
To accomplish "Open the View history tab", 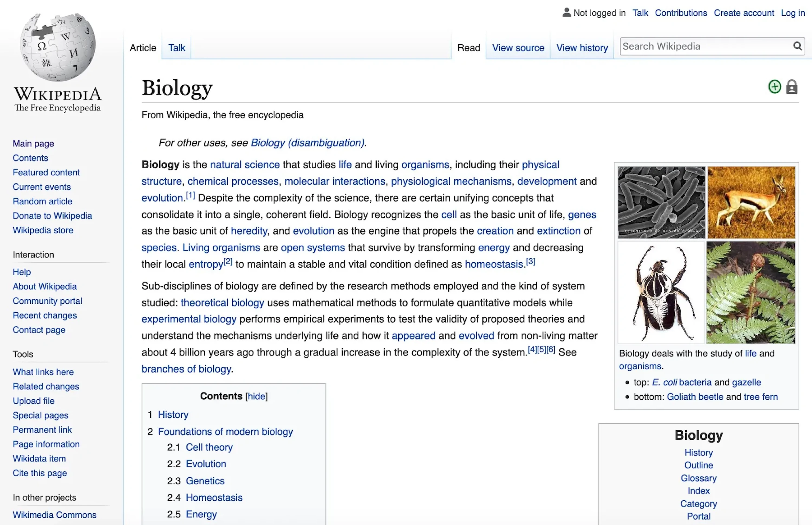I will pyautogui.click(x=582, y=47).
